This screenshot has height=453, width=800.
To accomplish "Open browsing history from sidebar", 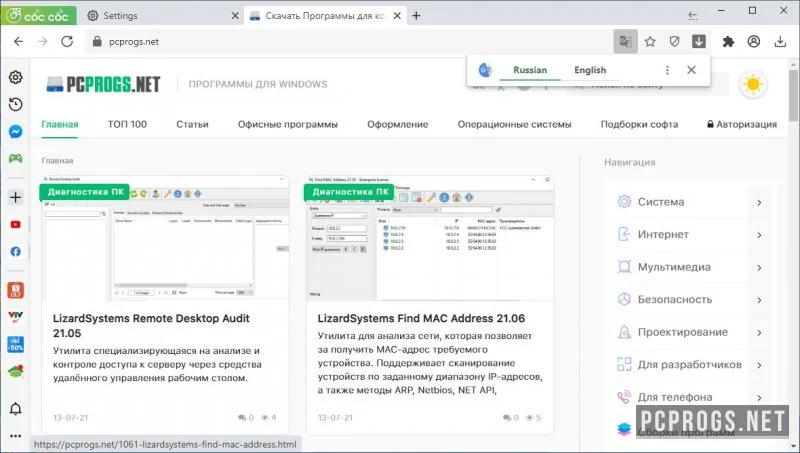I will [x=15, y=105].
